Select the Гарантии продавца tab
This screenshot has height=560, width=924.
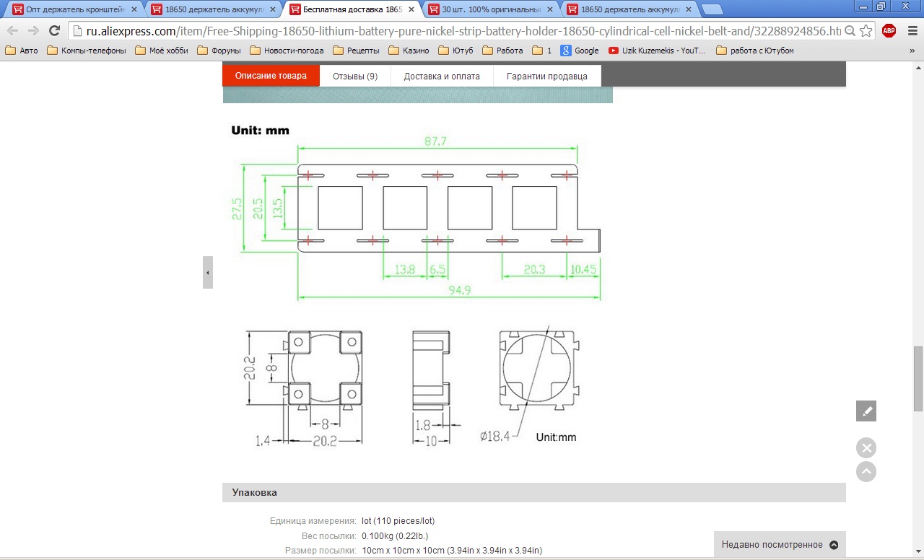[546, 76]
